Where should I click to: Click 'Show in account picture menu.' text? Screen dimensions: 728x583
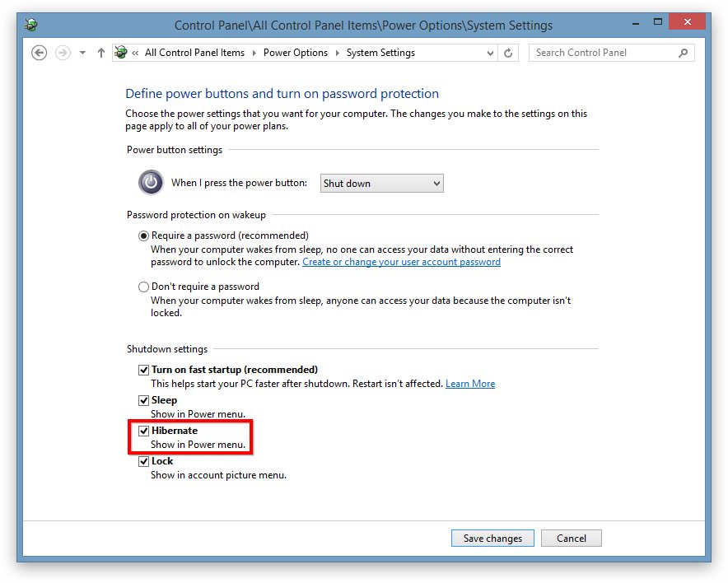pos(219,475)
